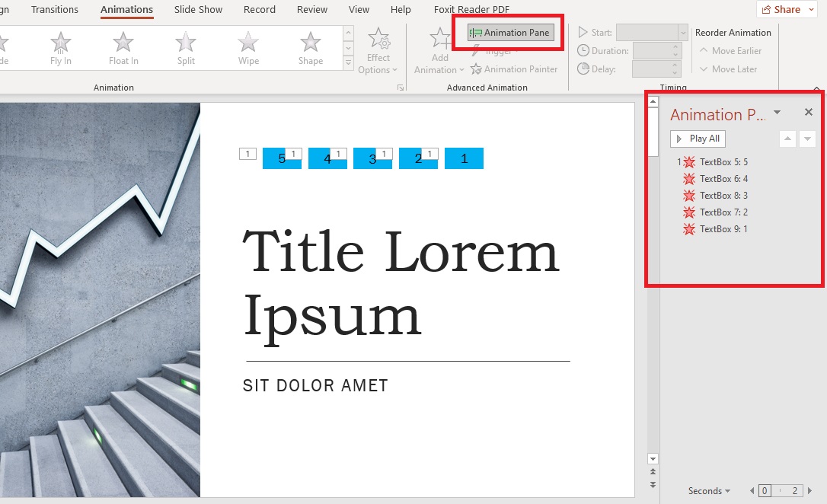Apply the Float In animation effect
This screenshot has width=827, height=504.
[x=123, y=47]
